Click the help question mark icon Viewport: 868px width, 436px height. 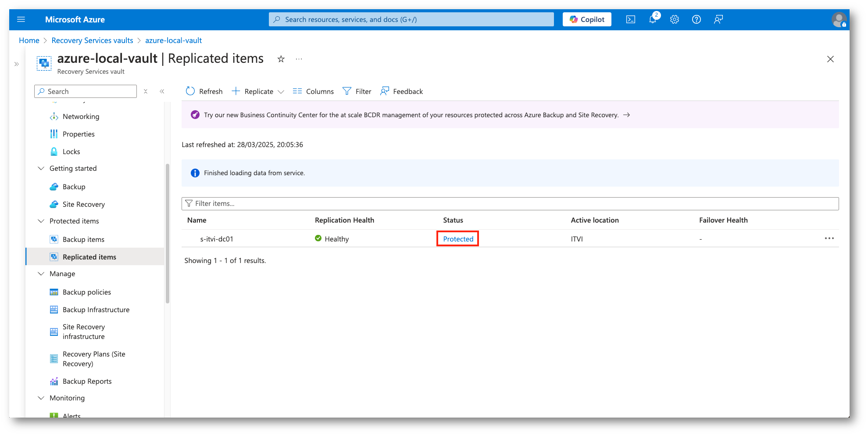696,19
